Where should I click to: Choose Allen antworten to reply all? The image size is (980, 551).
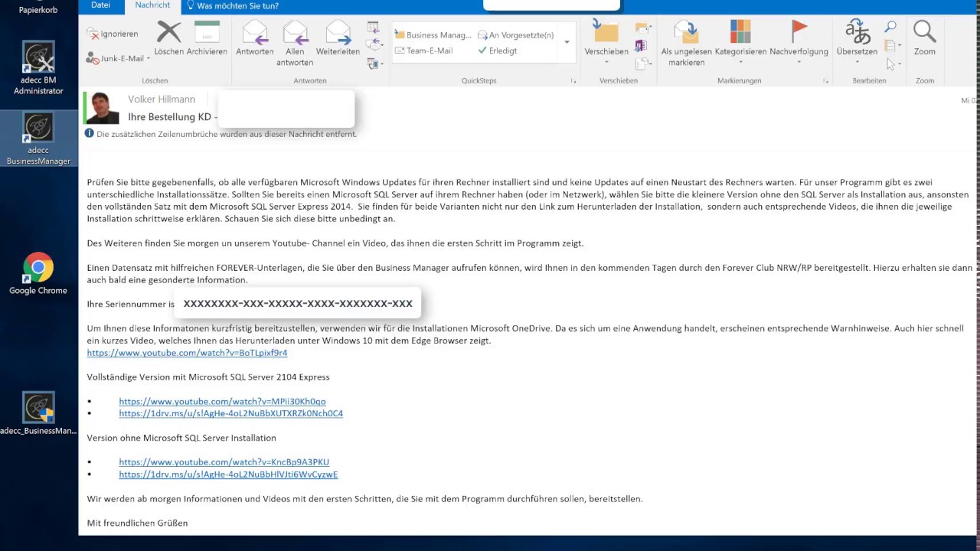(x=295, y=44)
